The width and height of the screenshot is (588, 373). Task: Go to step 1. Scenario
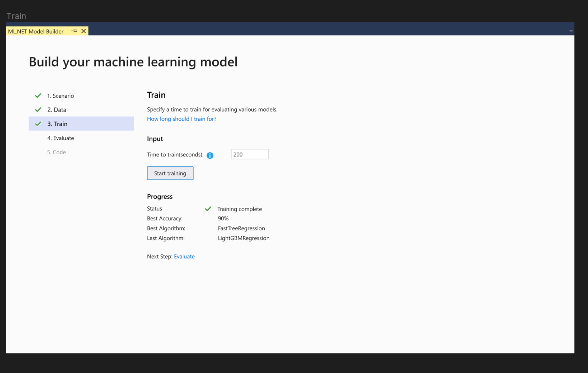pos(61,96)
